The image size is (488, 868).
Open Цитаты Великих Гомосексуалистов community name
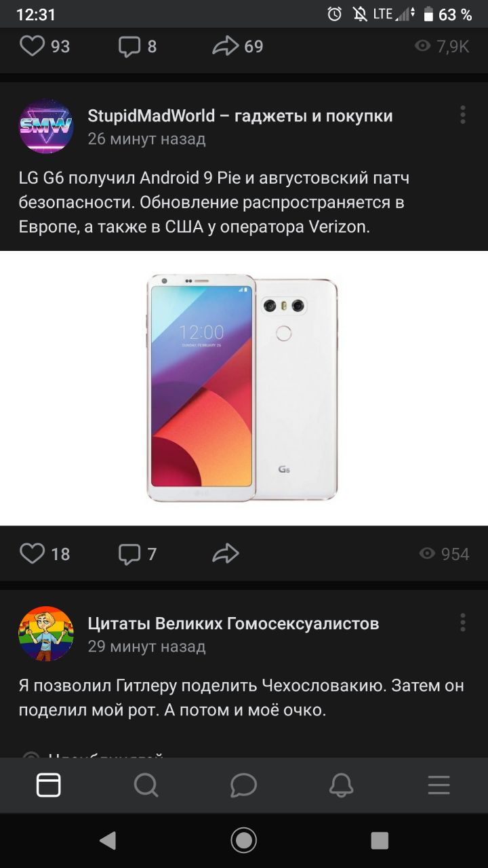[233, 623]
